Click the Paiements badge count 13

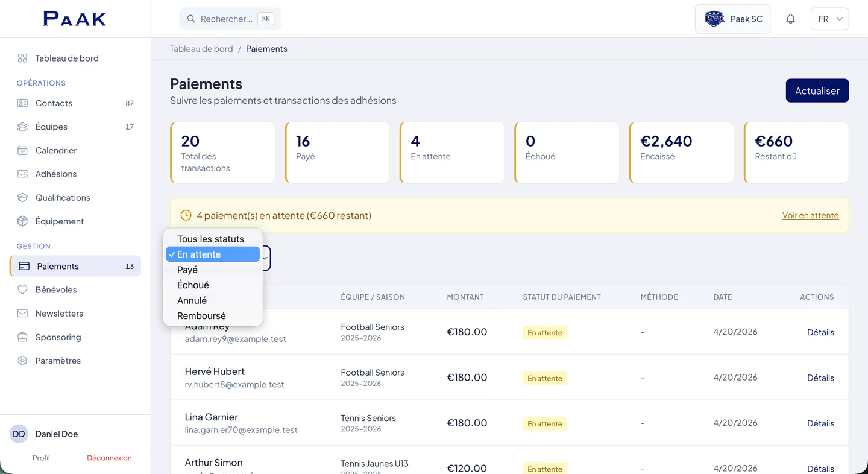(x=130, y=267)
